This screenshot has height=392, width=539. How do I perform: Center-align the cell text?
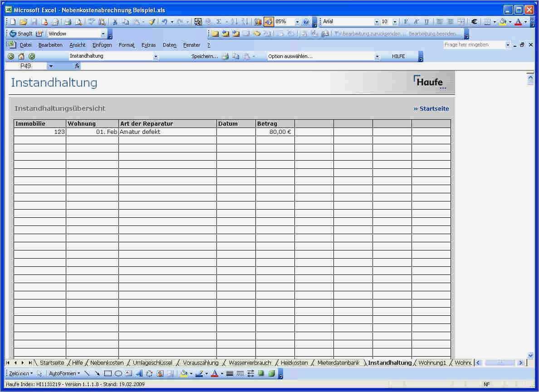(450, 22)
